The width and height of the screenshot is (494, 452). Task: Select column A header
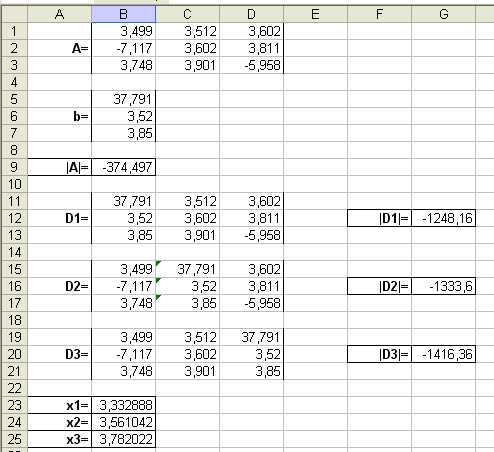coord(59,14)
